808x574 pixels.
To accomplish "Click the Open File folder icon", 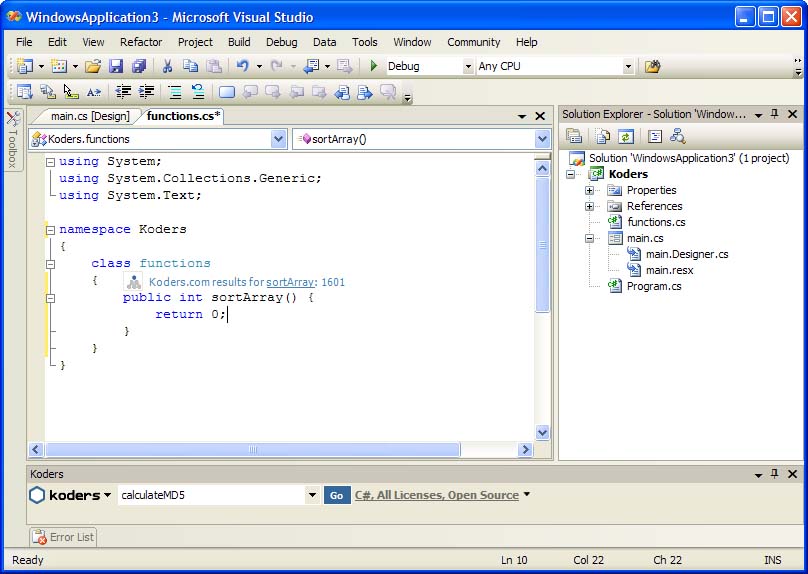I will pyautogui.click(x=92, y=66).
